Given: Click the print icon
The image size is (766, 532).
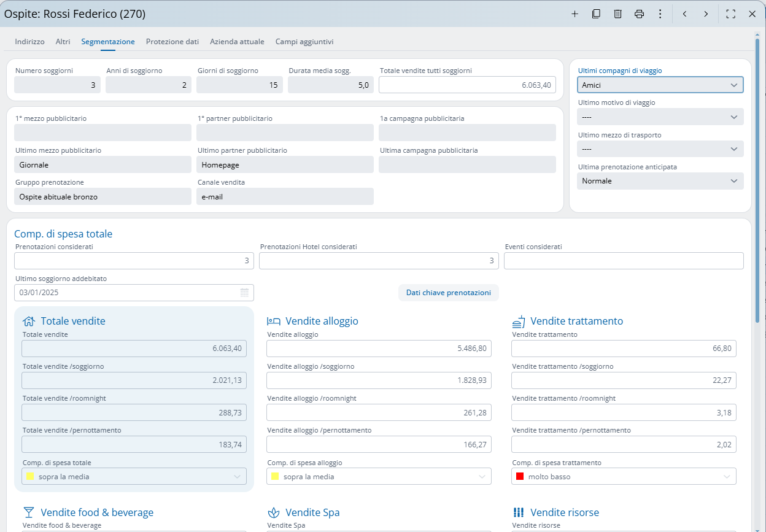Looking at the screenshot, I should 639,14.
